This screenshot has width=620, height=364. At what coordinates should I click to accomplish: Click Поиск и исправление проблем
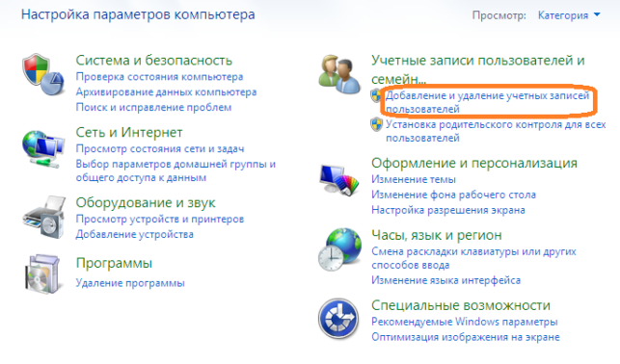(154, 108)
